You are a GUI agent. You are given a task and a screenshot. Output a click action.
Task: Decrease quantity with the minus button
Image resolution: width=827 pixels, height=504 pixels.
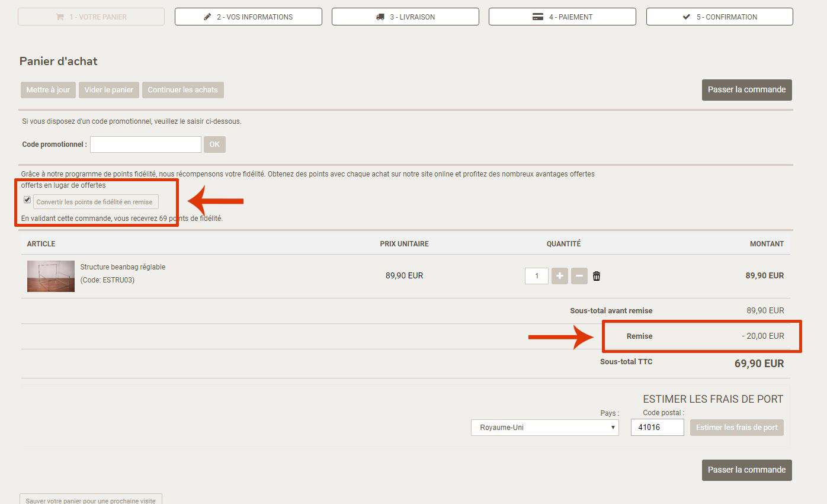click(x=579, y=276)
